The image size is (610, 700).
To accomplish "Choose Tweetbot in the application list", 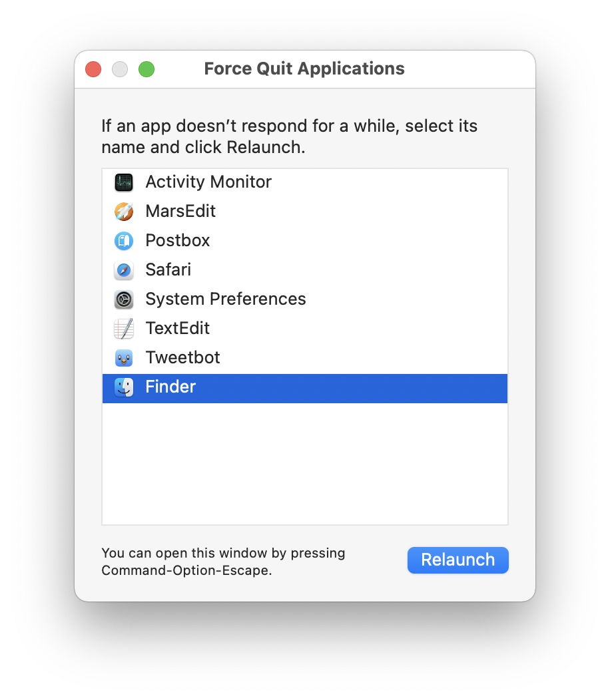I will 183,358.
